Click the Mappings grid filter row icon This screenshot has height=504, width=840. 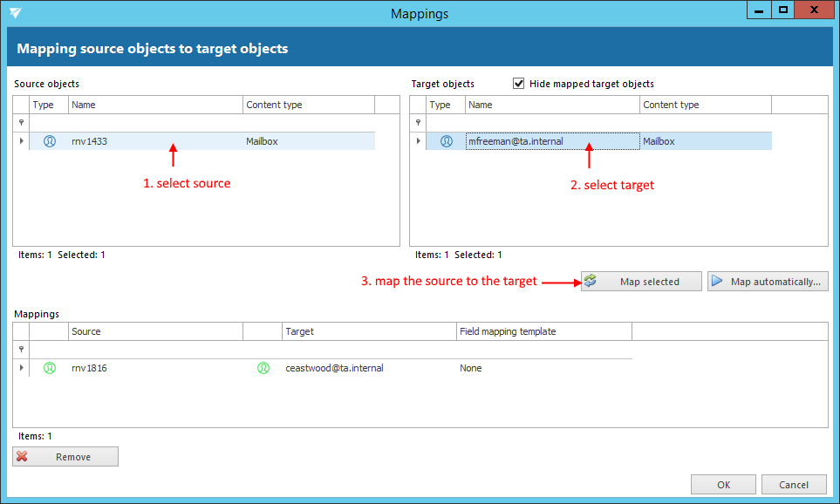[x=21, y=349]
